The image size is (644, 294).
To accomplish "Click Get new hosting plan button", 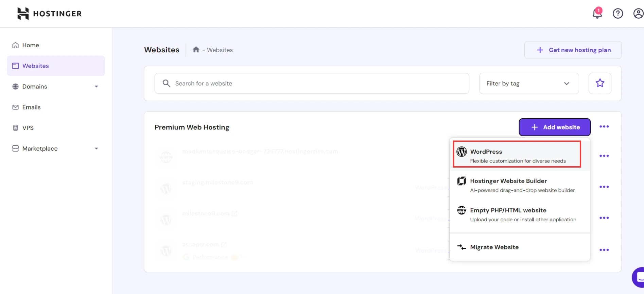I will click(x=573, y=50).
